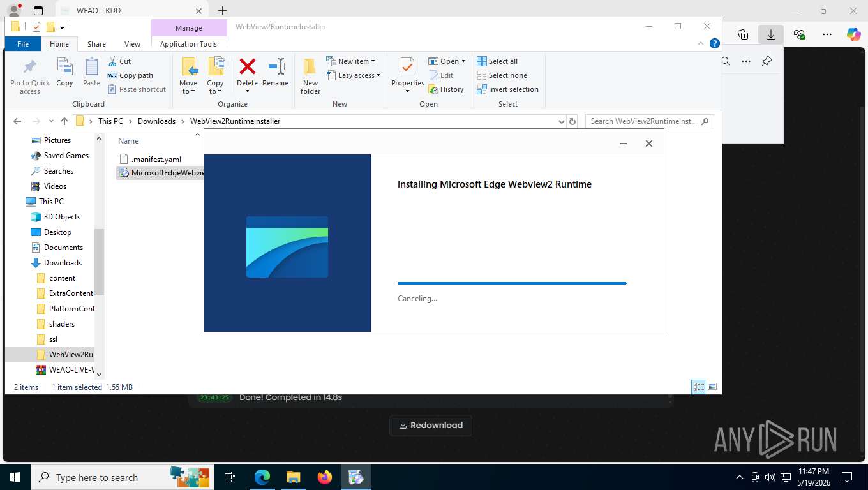This screenshot has height=490, width=868.
Task: Select Downloads in navigation pane
Action: tap(63, 263)
